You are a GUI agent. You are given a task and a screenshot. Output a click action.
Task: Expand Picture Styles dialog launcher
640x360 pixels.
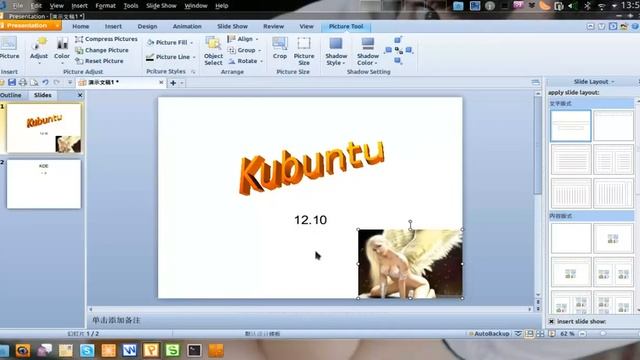193,72
